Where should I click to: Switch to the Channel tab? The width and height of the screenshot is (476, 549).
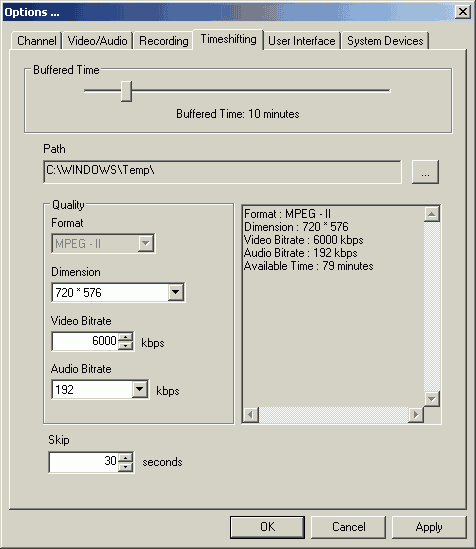(x=36, y=41)
